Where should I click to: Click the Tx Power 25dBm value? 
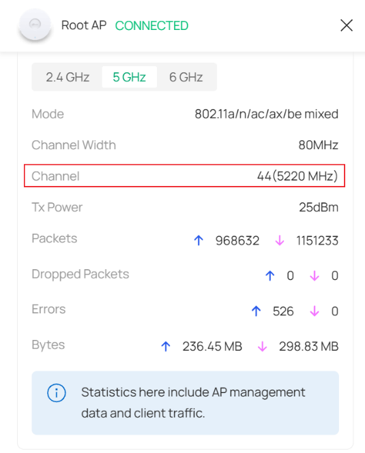pos(318,207)
